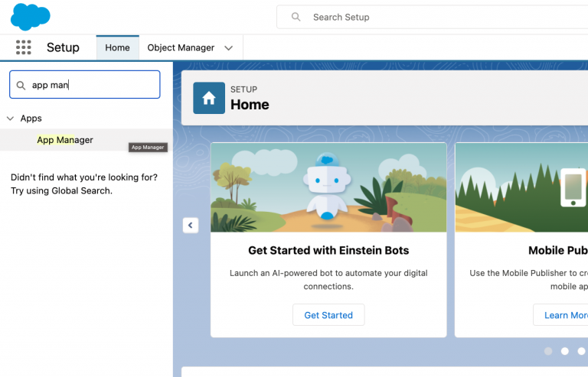Click the "Setup" app name label

coord(63,47)
